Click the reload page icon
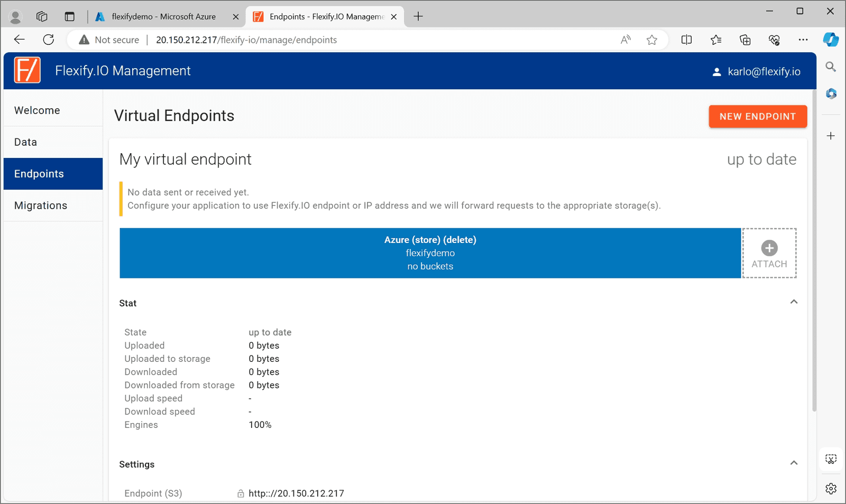The height and width of the screenshot is (504, 846). pyautogui.click(x=49, y=40)
